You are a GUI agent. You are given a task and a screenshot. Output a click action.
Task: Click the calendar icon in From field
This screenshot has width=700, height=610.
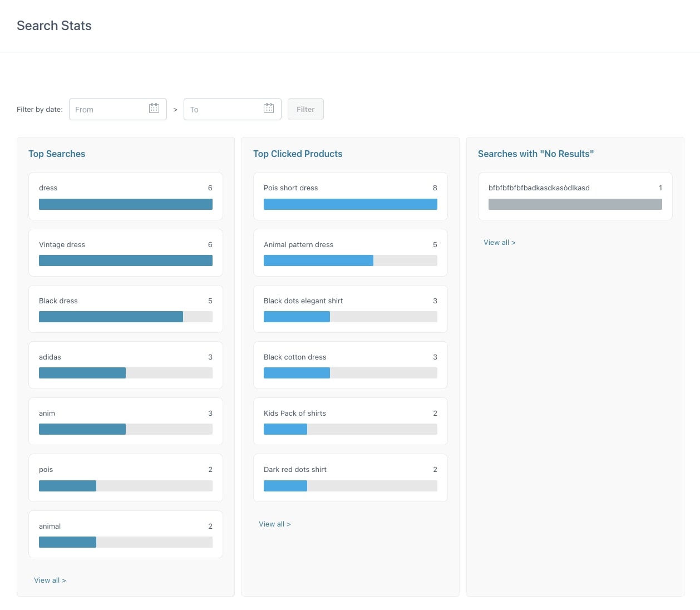[x=154, y=109]
